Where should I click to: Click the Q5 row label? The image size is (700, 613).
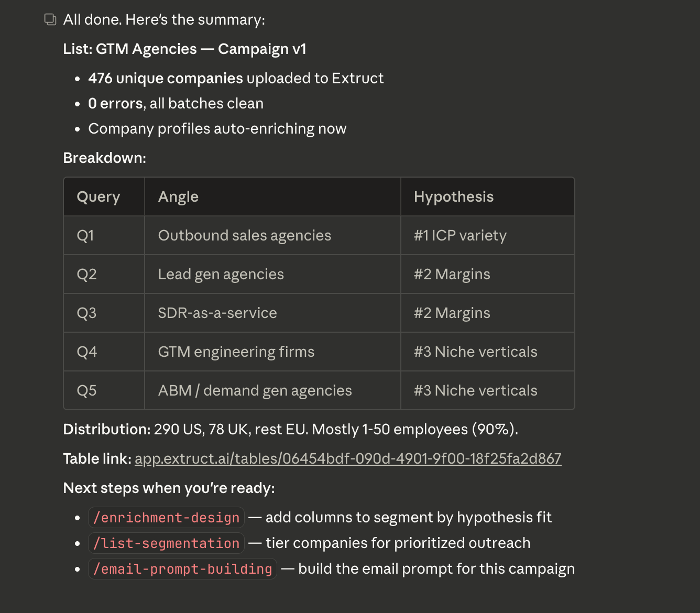pos(86,391)
